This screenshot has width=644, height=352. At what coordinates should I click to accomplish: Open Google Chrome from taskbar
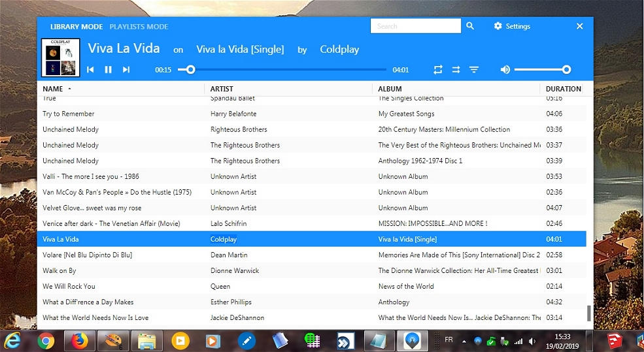coord(46,341)
